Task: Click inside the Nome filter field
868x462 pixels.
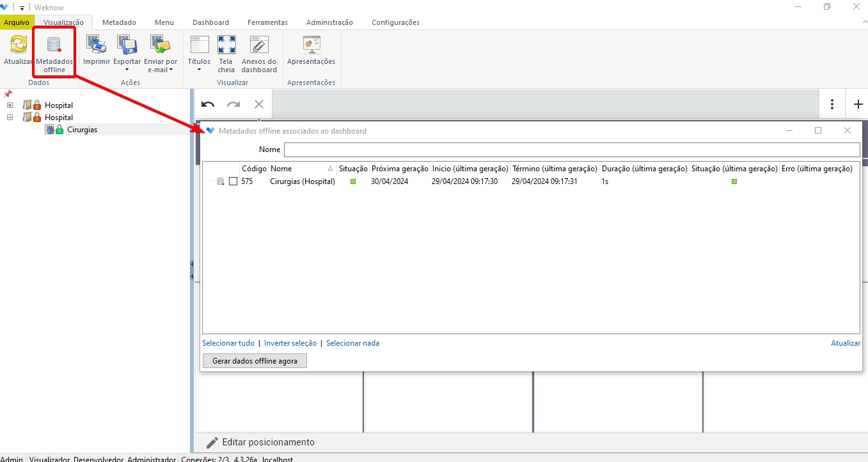Action: click(571, 150)
